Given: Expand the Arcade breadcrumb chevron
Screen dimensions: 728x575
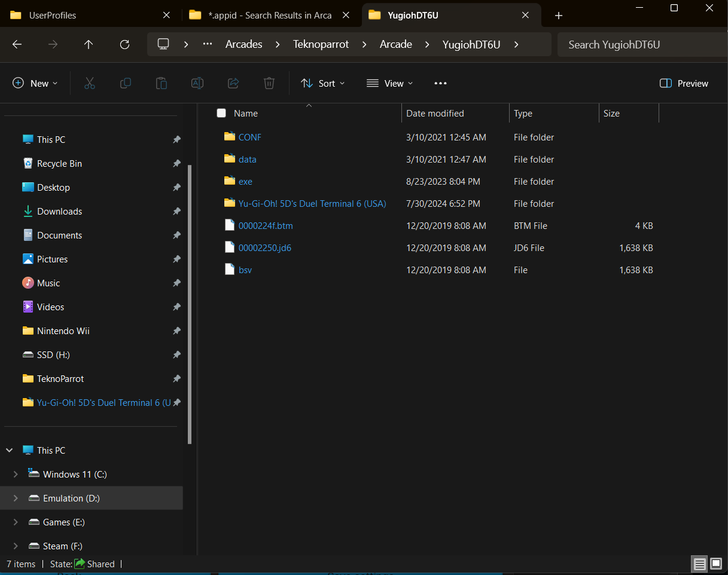Looking at the screenshot, I should coord(427,44).
